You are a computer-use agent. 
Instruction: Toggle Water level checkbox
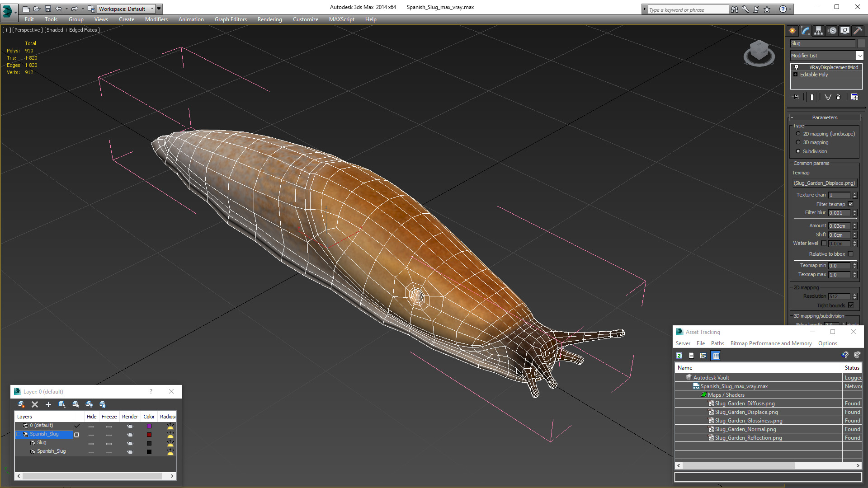pyautogui.click(x=824, y=243)
